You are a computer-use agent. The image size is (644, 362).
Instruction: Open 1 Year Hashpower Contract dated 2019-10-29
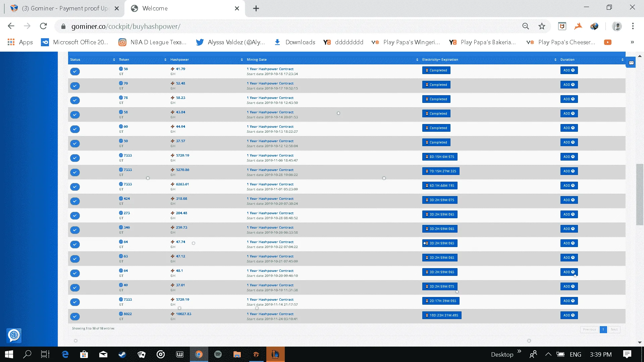(270, 199)
